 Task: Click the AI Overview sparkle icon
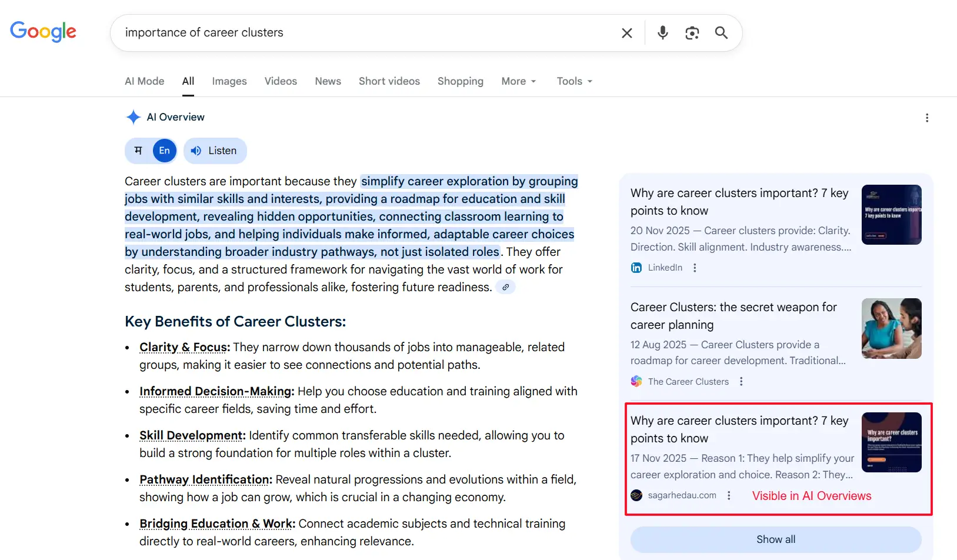pyautogui.click(x=134, y=117)
